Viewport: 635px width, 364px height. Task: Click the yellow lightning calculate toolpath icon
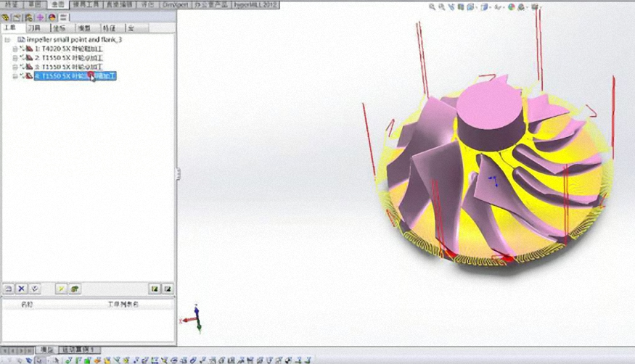pyautogui.click(x=61, y=289)
